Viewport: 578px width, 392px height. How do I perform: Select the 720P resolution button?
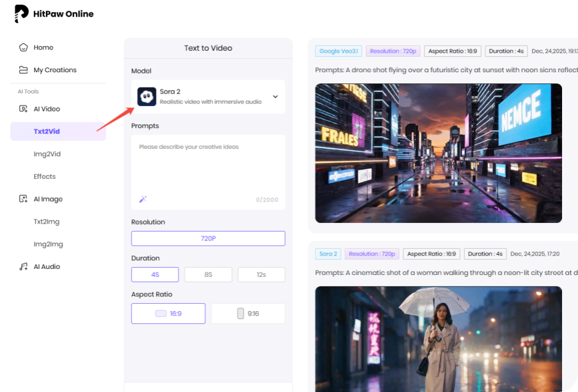(208, 238)
